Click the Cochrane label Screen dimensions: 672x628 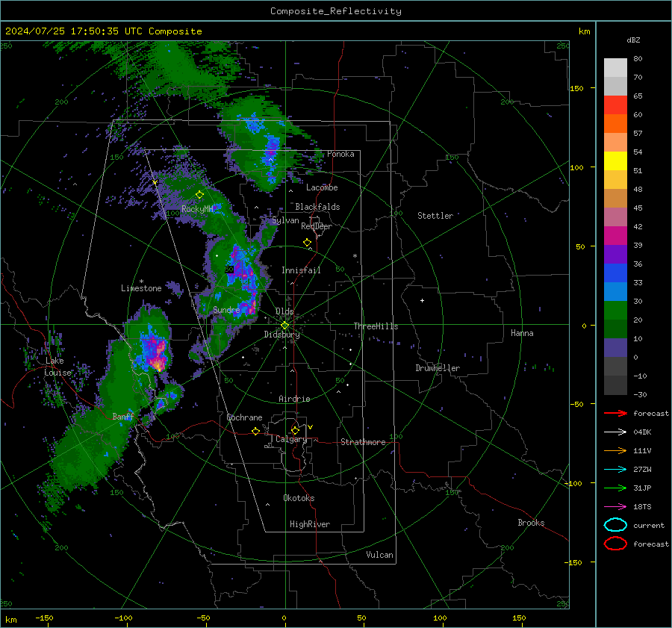(x=244, y=417)
